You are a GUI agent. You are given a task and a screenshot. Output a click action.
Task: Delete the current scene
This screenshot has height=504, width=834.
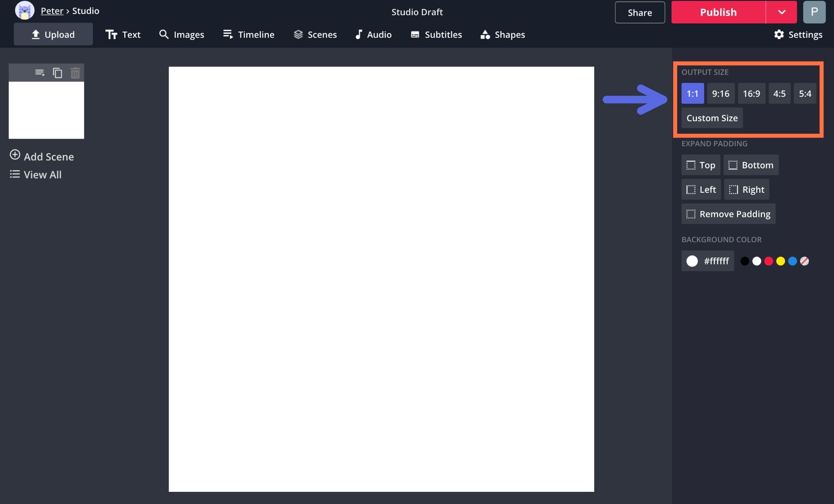tap(76, 72)
